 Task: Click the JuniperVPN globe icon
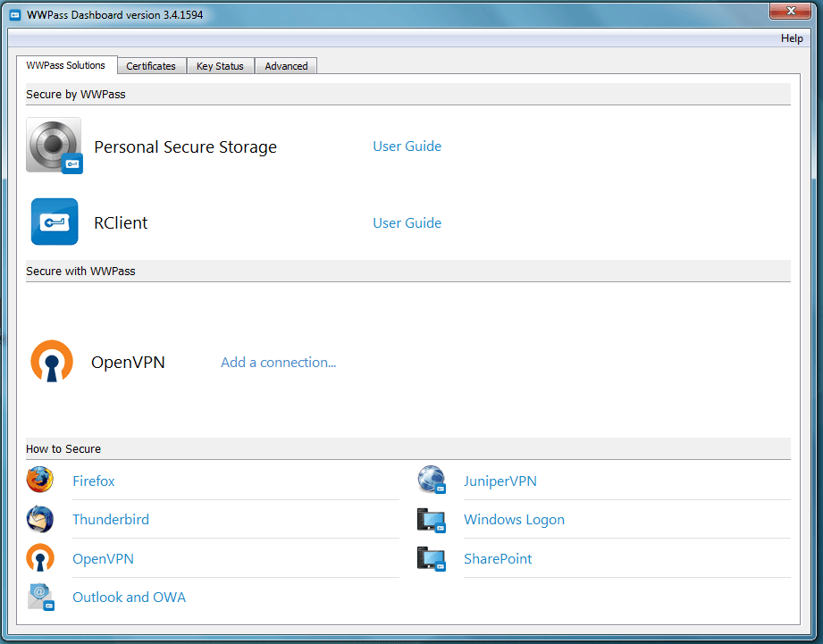tap(432, 480)
